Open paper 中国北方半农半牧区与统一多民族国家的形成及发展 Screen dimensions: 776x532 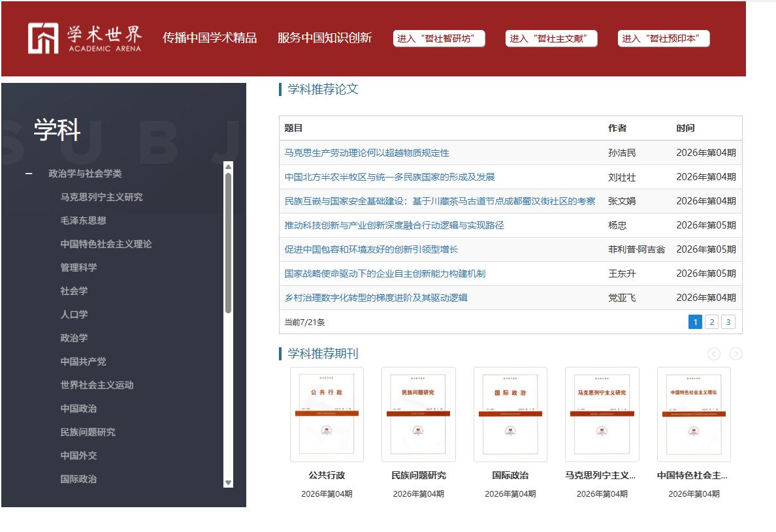point(389,177)
